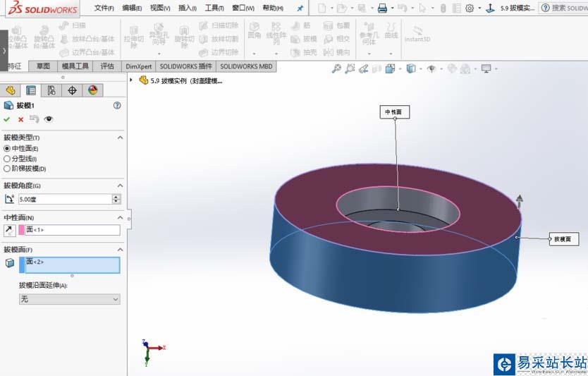The image size is (588, 376).
Task: Open the ConfigurationManager tab icon
Action: pyautogui.click(x=51, y=90)
